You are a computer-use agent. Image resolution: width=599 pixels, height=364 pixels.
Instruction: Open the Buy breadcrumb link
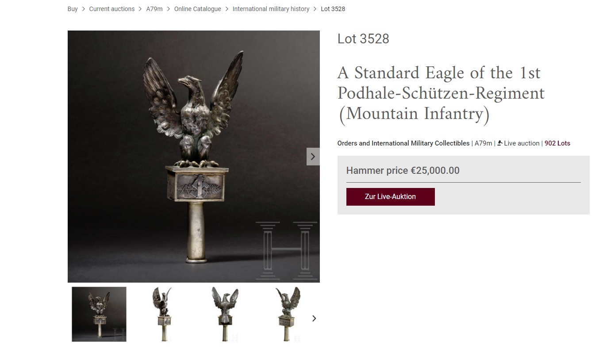[x=73, y=9]
